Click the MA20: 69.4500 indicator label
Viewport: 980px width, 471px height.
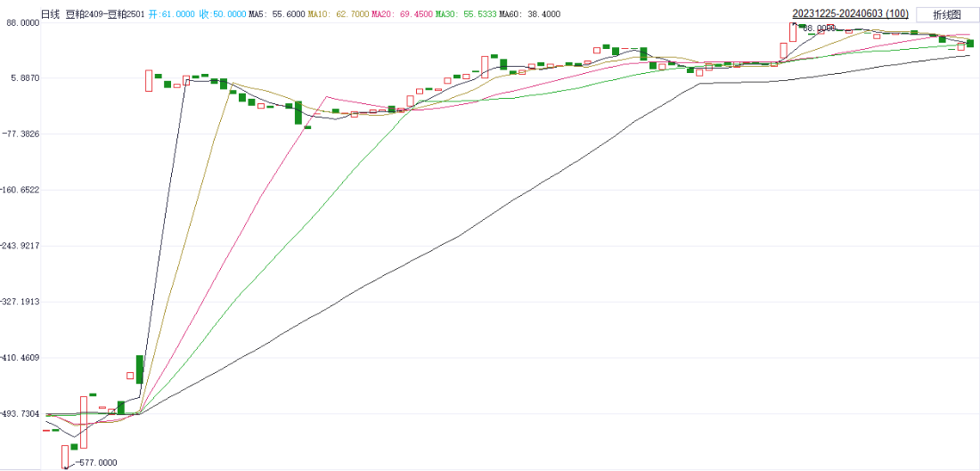point(402,13)
